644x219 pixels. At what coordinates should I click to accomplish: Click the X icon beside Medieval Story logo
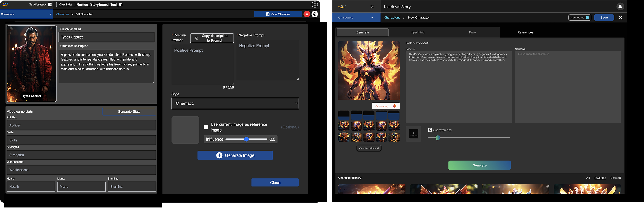pyautogui.click(x=372, y=7)
